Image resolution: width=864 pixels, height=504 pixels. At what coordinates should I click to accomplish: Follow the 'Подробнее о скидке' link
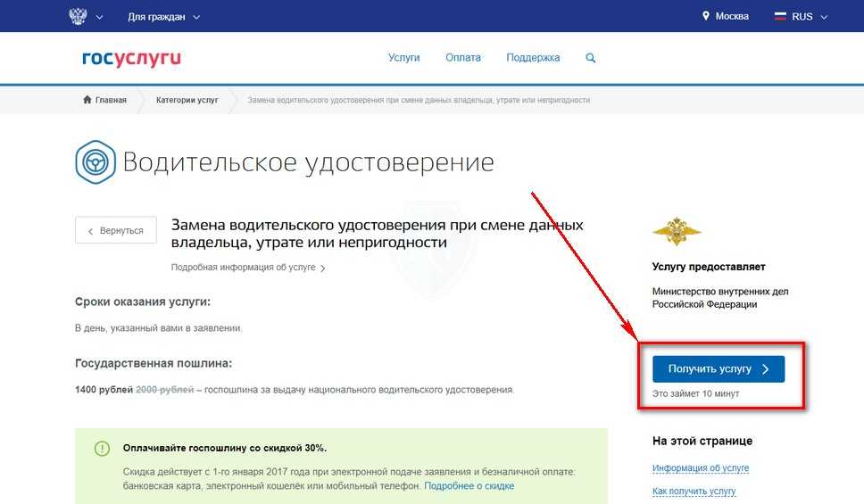tap(469, 486)
